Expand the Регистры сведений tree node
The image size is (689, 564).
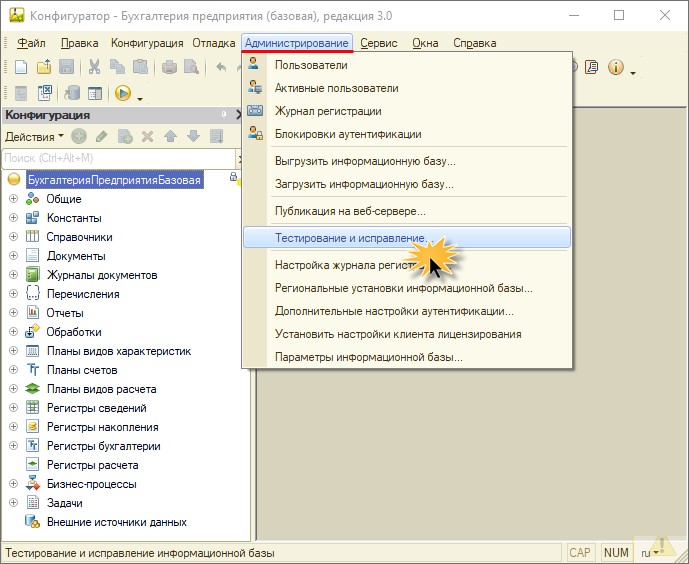pyautogui.click(x=13, y=408)
